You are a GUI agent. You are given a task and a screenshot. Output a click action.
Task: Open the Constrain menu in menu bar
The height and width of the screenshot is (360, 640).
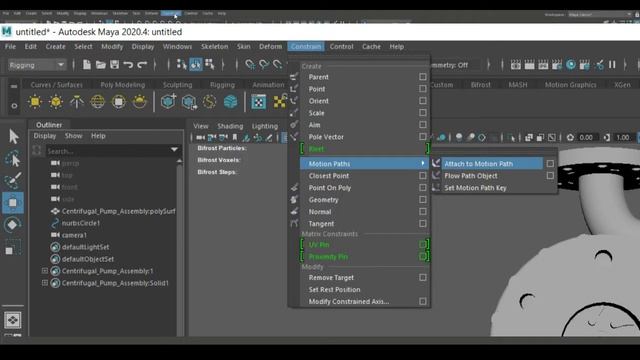[x=306, y=47]
